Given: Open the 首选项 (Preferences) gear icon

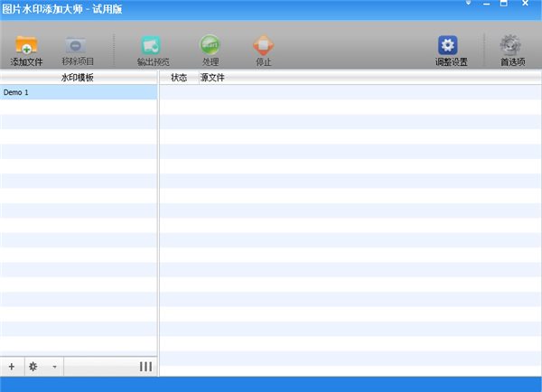Looking at the screenshot, I should [510, 45].
